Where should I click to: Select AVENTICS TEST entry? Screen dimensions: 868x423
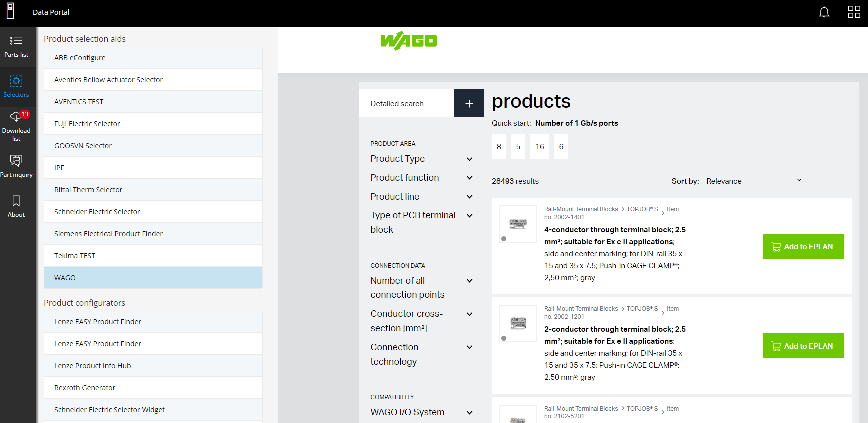(x=153, y=102)
